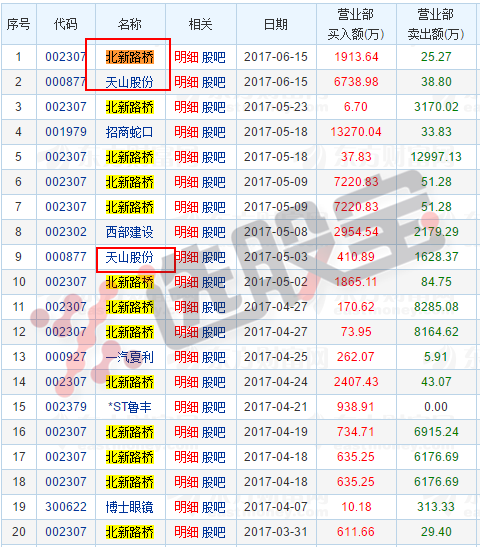The width and height of the screenshot is (480, 547).
Task: Select sell amount 12997.13
Action: [x=436, y=157]
